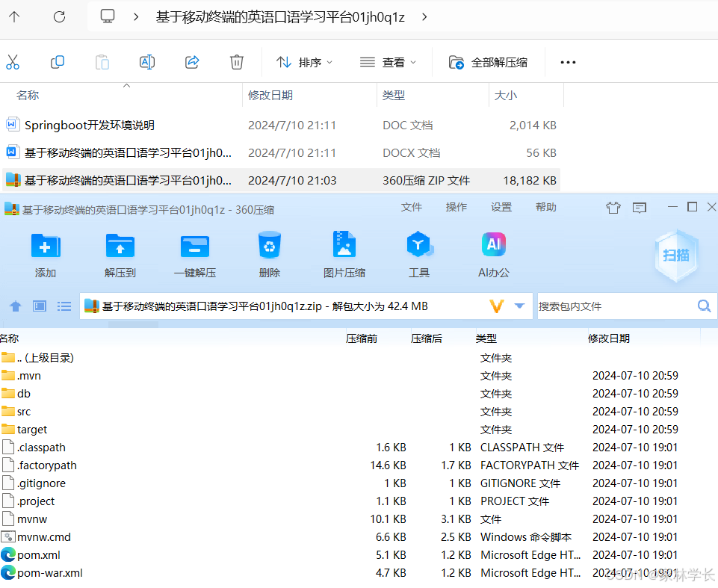Go up a level in 360压缩
The image size is (718, 588).
(16, 306)
